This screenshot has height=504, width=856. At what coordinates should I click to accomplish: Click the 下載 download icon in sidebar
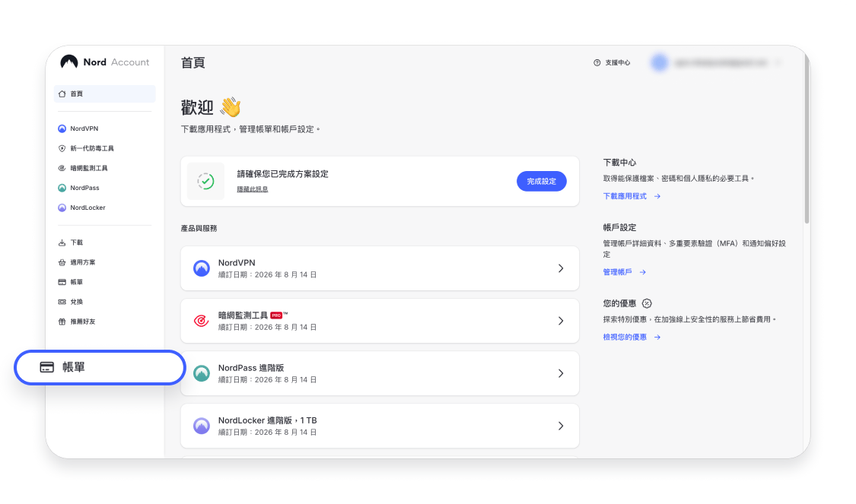point(62,242)
